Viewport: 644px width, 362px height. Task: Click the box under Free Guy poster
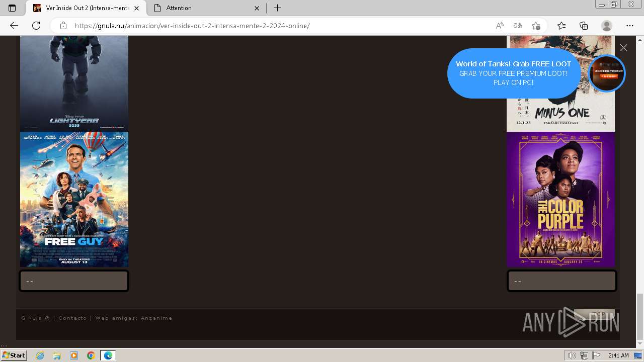(x=74, y=281)
